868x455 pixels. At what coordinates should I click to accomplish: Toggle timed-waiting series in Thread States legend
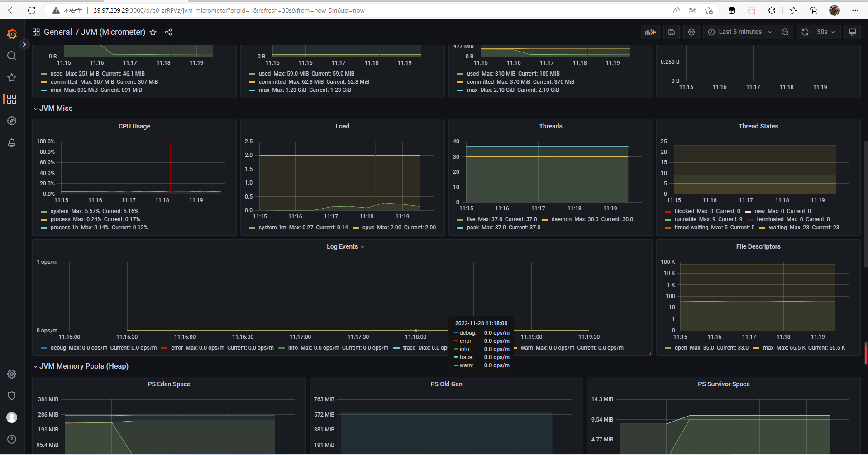692,227
